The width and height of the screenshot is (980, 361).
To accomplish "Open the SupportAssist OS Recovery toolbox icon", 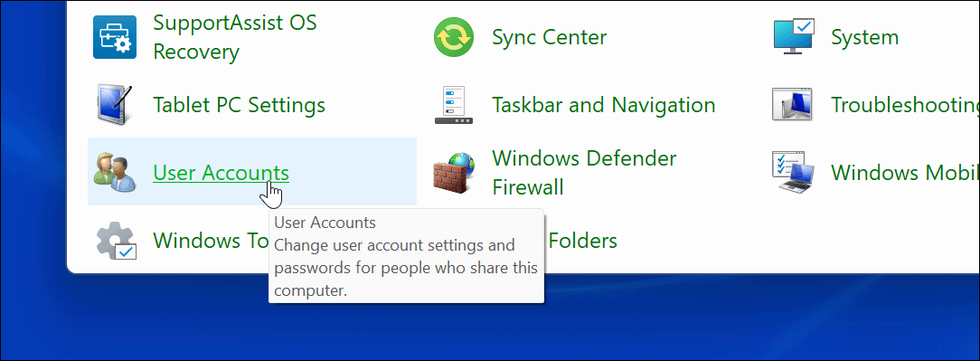I will click(115, 37).
